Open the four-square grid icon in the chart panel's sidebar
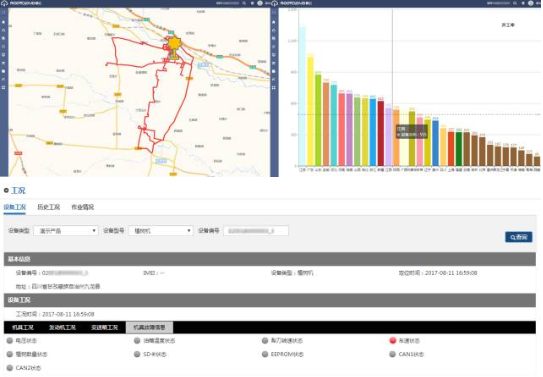The height and width of the screenshot is (377, 543). (274, 88)
